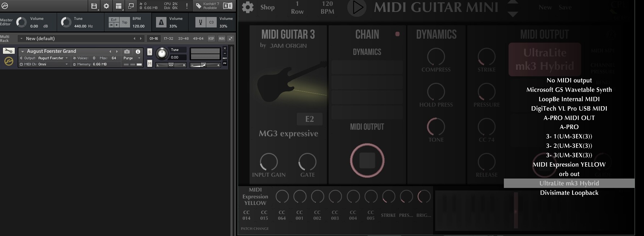
Task: Open the MIDI Ch Omni dropdown
Action: (44, 64)
